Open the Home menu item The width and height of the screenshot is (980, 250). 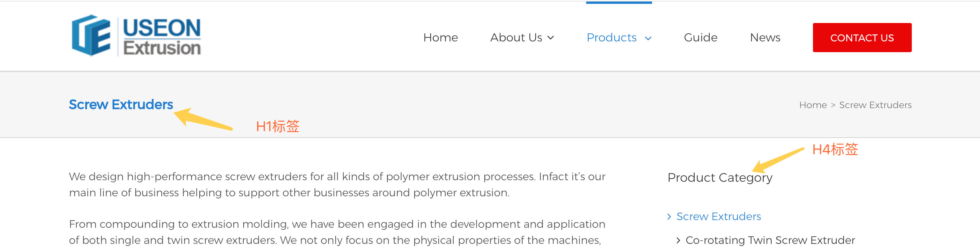[x=441, y=38]
